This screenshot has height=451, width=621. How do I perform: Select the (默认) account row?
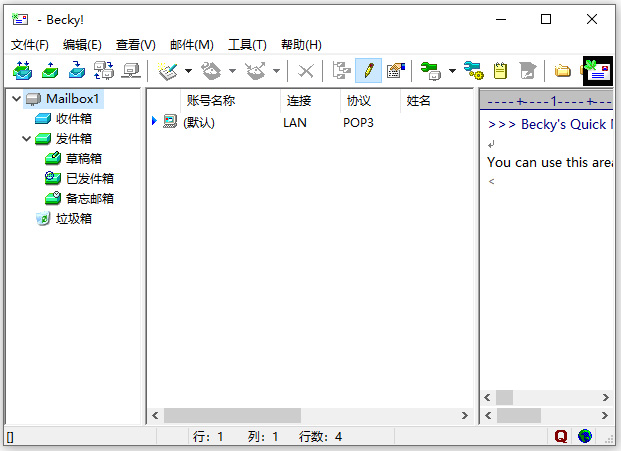[310, 122]
